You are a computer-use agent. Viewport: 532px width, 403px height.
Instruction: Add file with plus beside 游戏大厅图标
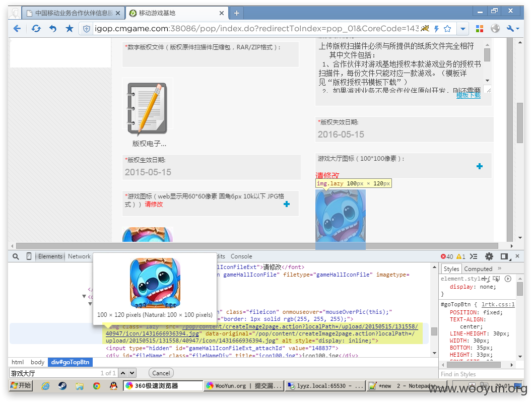click(x=480, y=166)
